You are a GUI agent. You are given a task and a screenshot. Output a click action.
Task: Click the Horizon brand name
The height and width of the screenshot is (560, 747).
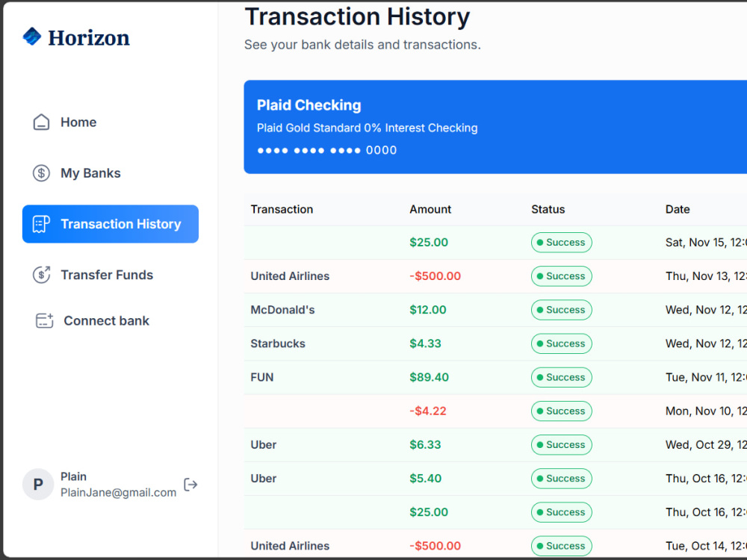[x=89, y=37]
